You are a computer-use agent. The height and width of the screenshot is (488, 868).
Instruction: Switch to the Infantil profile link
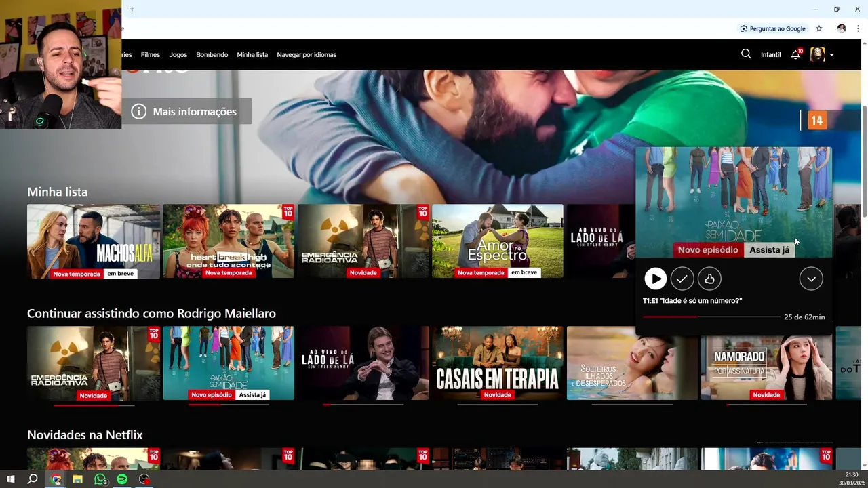click(770, 54)
